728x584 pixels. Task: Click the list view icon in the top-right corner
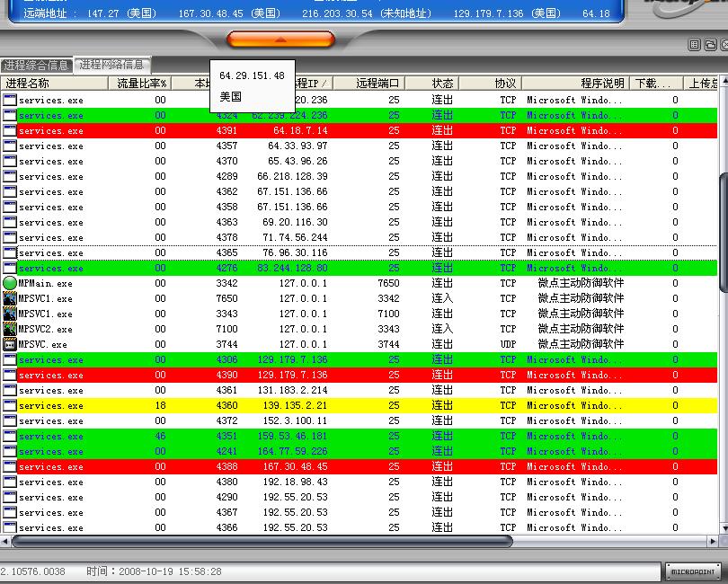(694, 45)
